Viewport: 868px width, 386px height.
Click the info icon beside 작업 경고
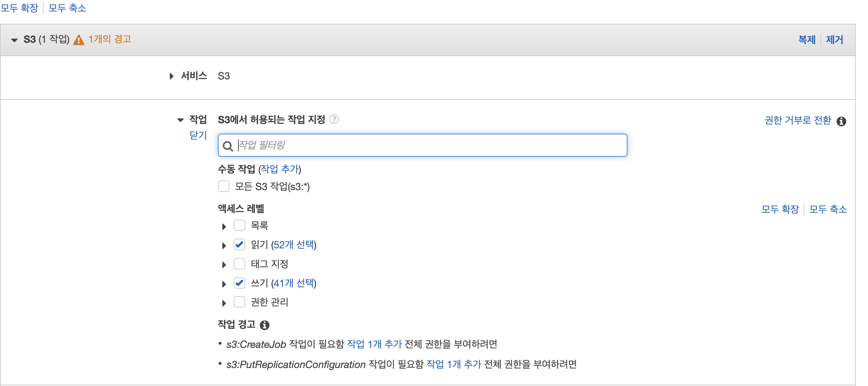coord(265,325)
